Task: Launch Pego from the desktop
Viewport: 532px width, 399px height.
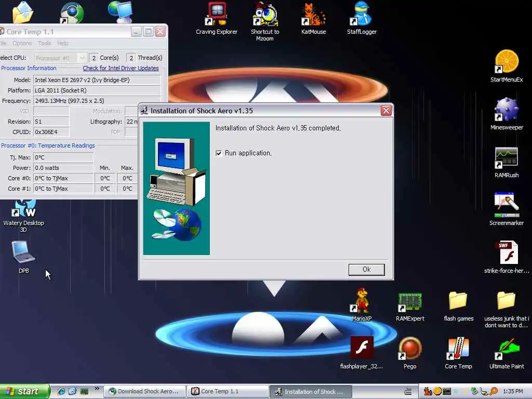Action: (x=410, y=353)
